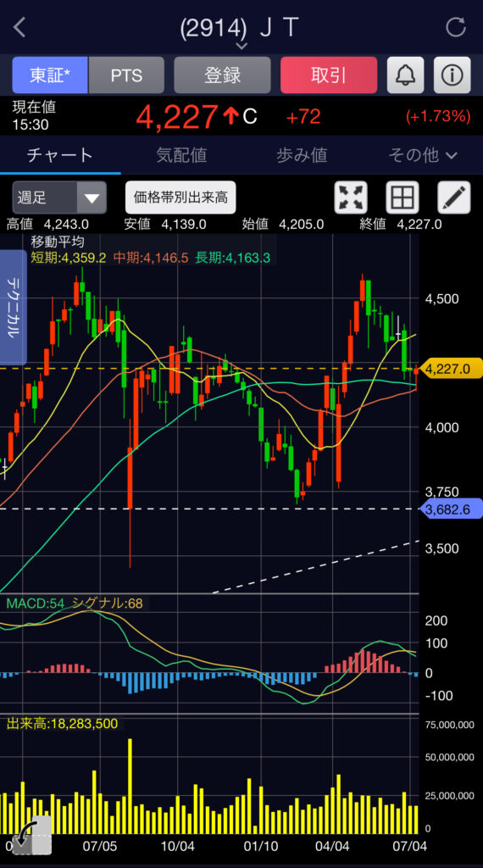This screenshot has width=483, height=868.
Task: Expand the chevron under JT title
Action: [241, 46]
